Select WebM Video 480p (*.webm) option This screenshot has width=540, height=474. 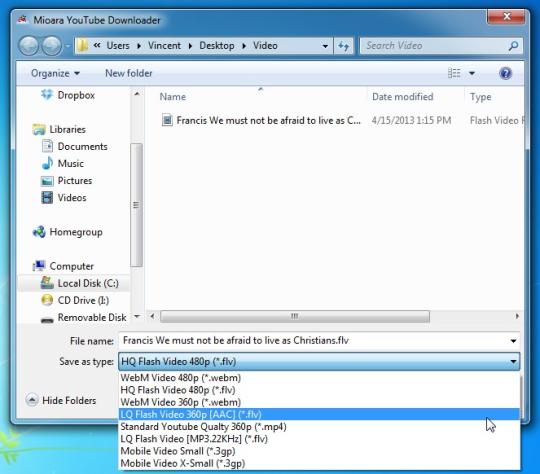(x=319, y=378)
